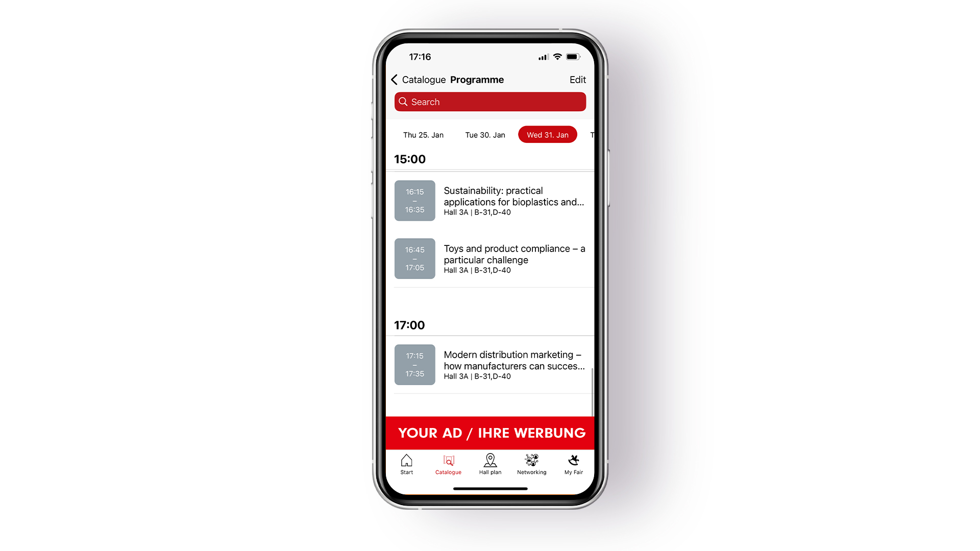Tap the Search input field
Viewport: 980px width, 551px height.
coord(489,102)
